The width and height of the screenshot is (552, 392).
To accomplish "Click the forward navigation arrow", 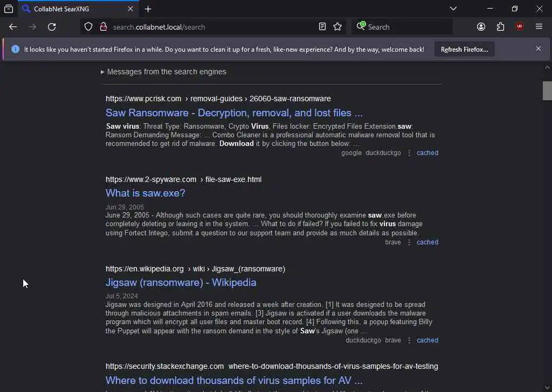I will [x=32, y=27].
